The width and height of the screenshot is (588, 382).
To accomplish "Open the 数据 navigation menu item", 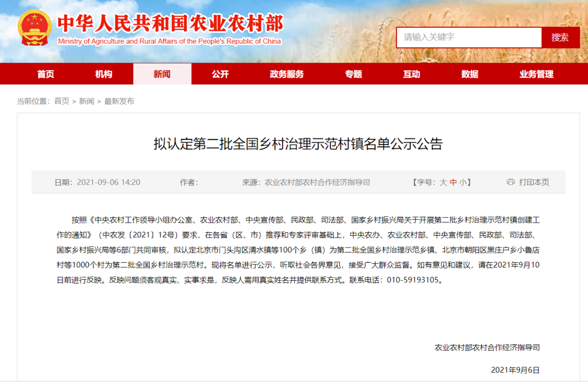I will (x=470, y=74).
